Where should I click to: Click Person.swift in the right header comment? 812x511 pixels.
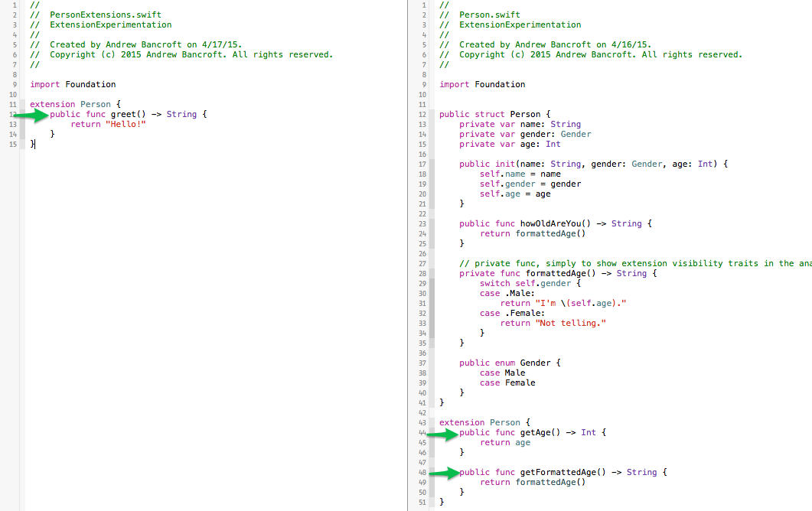(490, 15)
